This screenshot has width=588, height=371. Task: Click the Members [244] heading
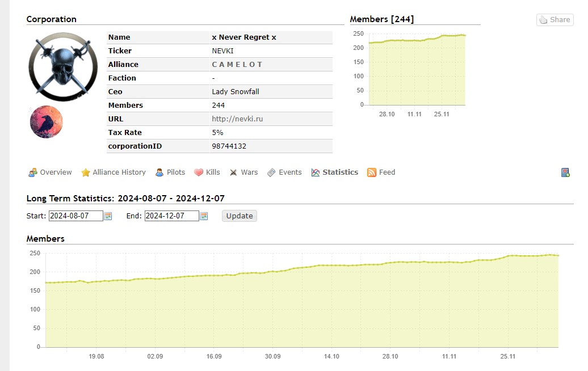(x=382, y=19)
